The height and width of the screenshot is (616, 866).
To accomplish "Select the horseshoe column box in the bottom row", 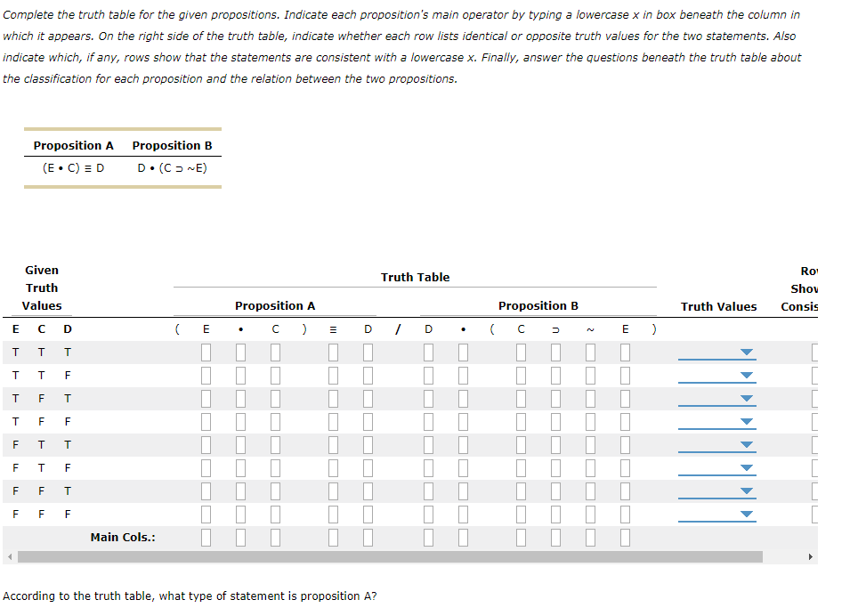I will coord(554,514).
